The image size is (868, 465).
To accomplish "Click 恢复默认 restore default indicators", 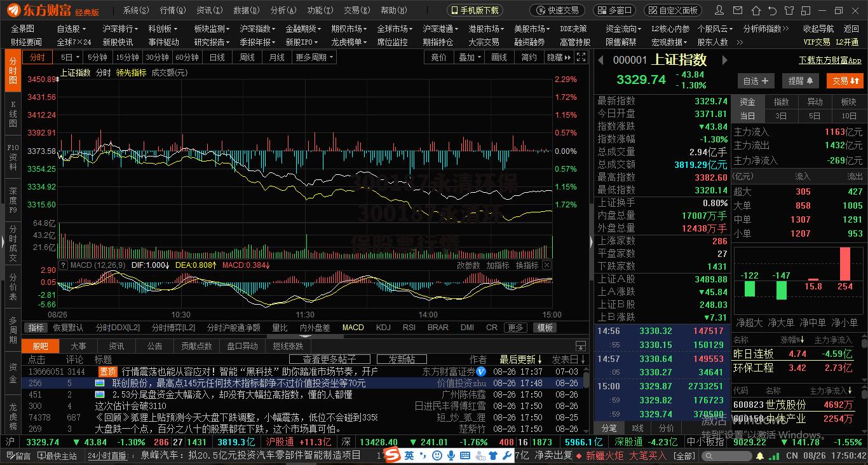I will (68, 328).
